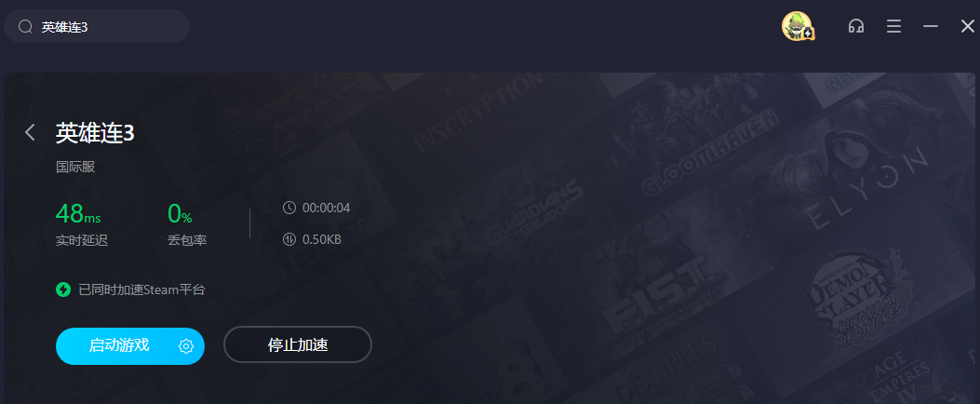The height and width of the screenshot is (404, 980).
Task: Click the elapsed time clock icon
Action: (x=289, y=208)
